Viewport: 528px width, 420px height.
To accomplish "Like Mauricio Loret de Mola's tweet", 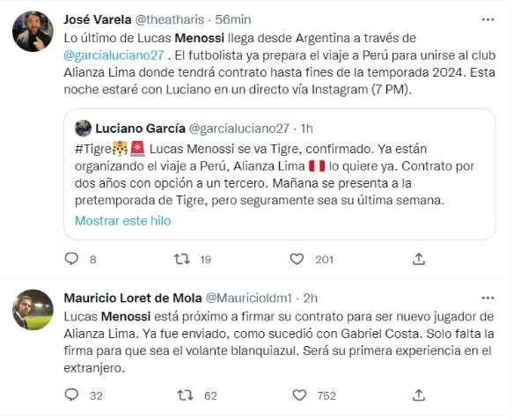I will pyautogui.click(x=301, y=395).
